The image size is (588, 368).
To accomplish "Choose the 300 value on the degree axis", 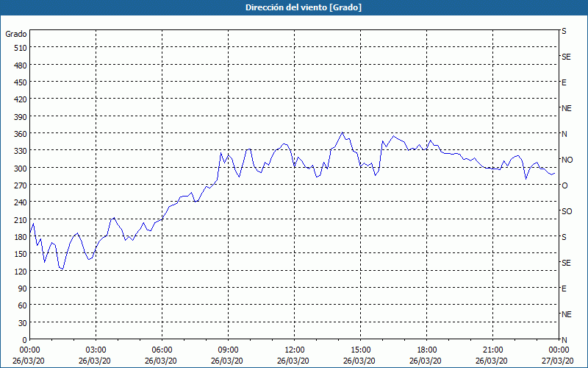I will point(21,169).
